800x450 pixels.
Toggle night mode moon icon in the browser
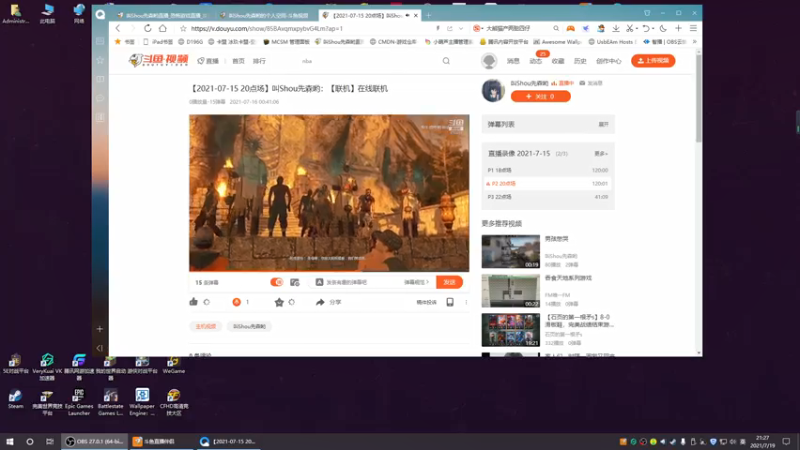pyautogui.click(x=663, y=29)
